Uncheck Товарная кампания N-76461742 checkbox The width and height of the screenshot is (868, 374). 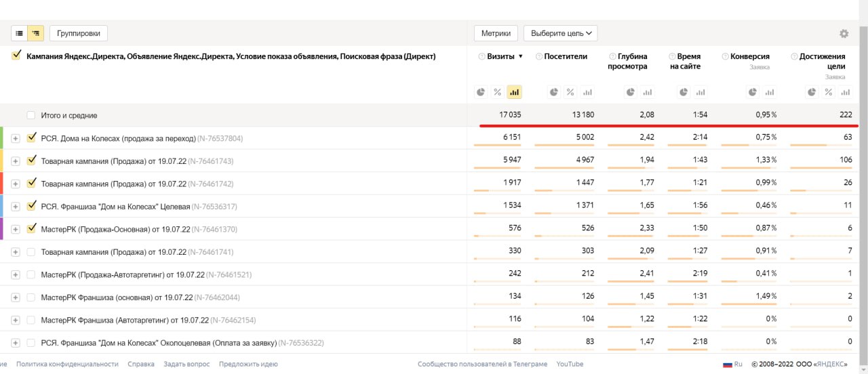tap(31, 183)
